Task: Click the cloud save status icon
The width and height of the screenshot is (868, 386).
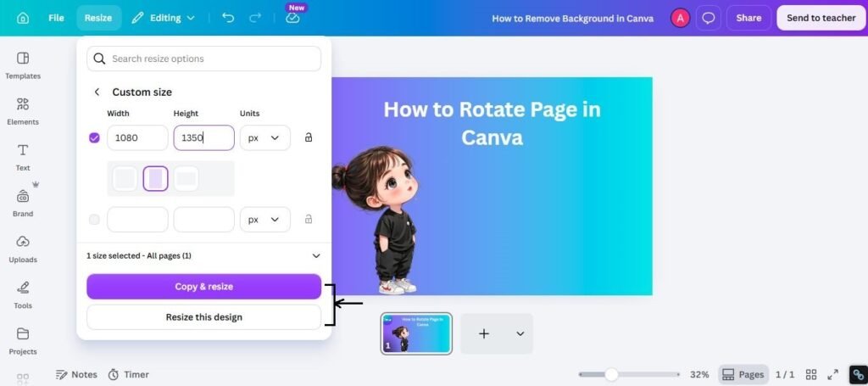Action: (292, 18)
